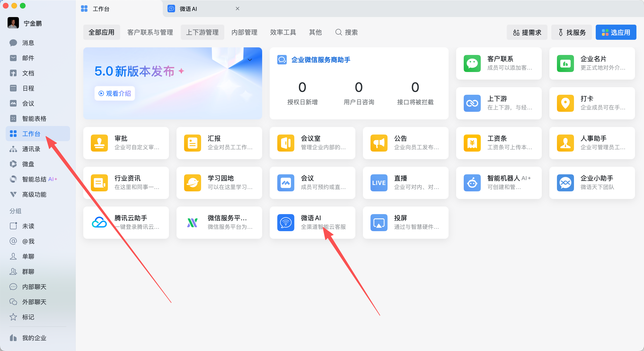Select the 其他 tab

coord(315,32)
